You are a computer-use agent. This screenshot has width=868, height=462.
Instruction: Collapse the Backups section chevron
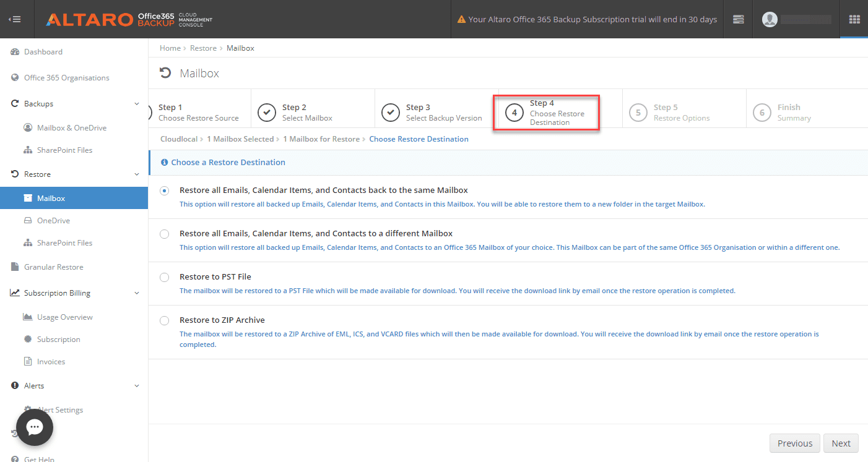[137, 104]
